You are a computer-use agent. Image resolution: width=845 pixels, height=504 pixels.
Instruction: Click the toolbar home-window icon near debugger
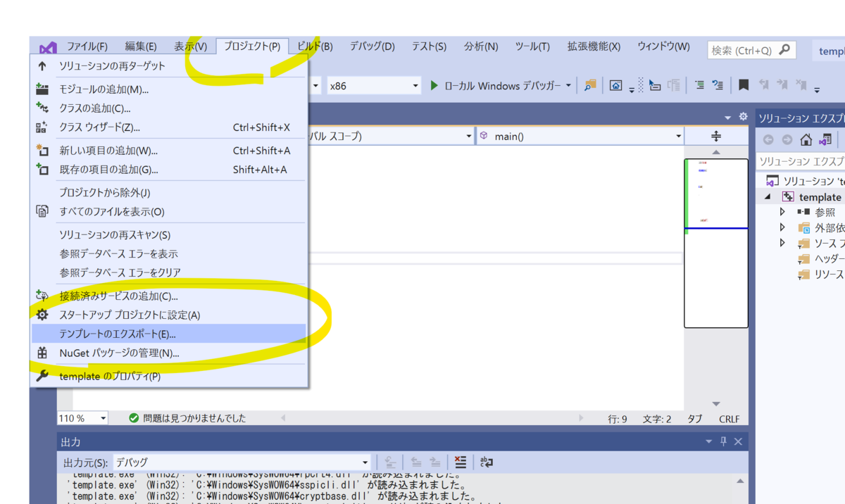pyautogui.click(x=616, y=86)
